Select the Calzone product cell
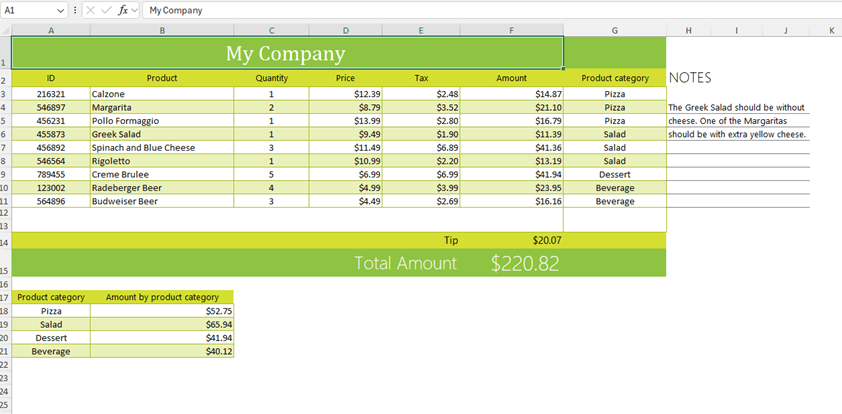The width and height of the screenshot is (842, 414). 162,94
